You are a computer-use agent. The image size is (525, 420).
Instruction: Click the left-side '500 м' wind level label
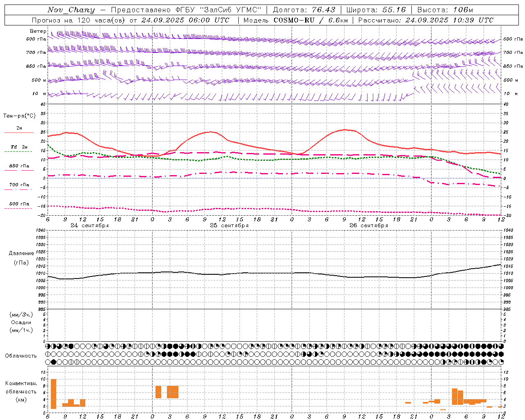[39, 80]
